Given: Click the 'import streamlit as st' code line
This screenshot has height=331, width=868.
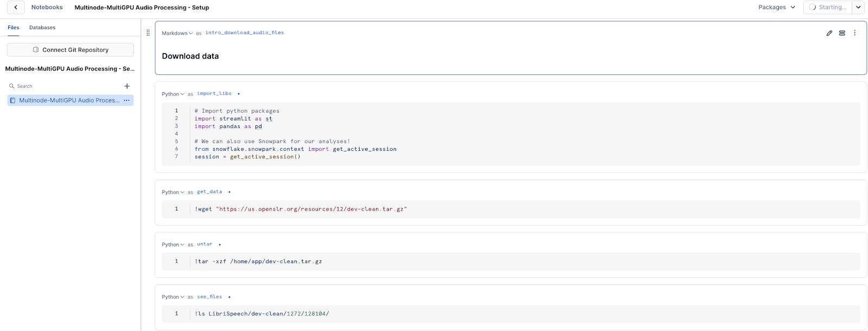Looking at the screenshot, I should 233,119.
